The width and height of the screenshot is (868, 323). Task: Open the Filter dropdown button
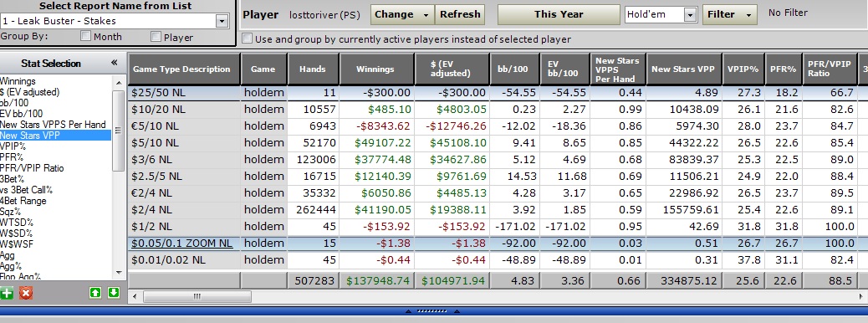pyautogui.click(x=729, y=14)
